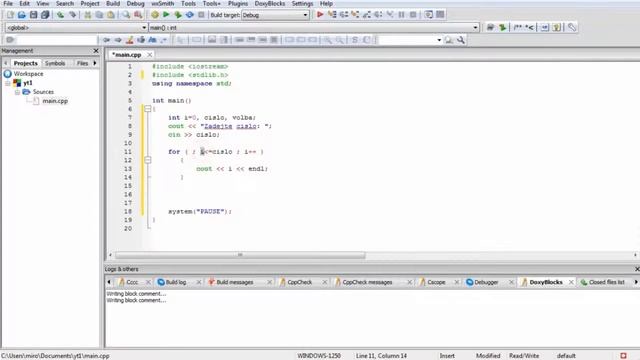Click the Replace toolbar icon
This screenshot has height=360, width=640.
point(138,15)
